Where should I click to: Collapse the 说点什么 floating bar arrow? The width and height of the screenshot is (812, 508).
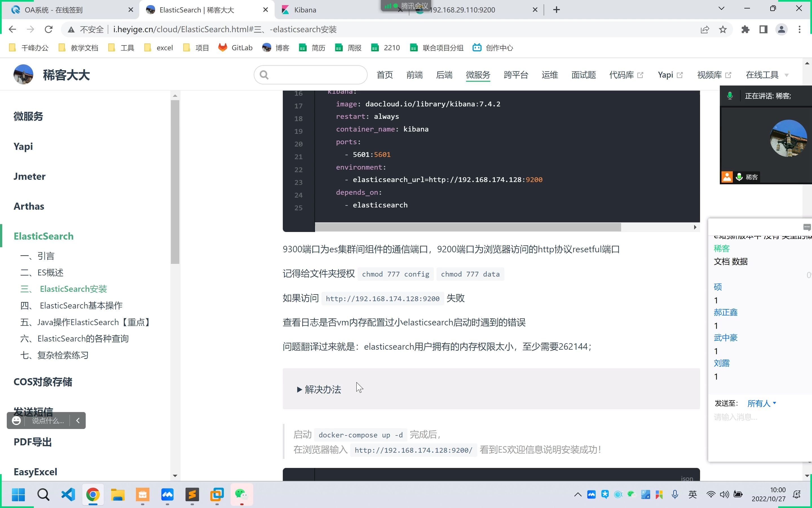click(78, 420)
